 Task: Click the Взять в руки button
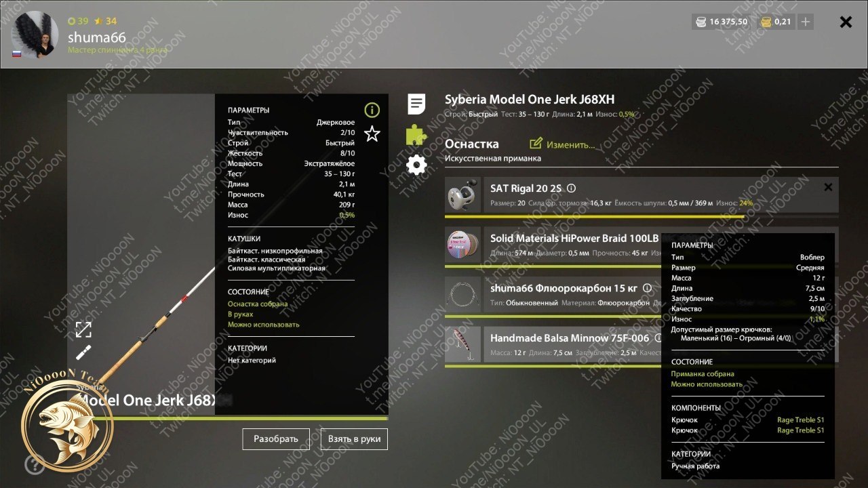pos(354,439)
